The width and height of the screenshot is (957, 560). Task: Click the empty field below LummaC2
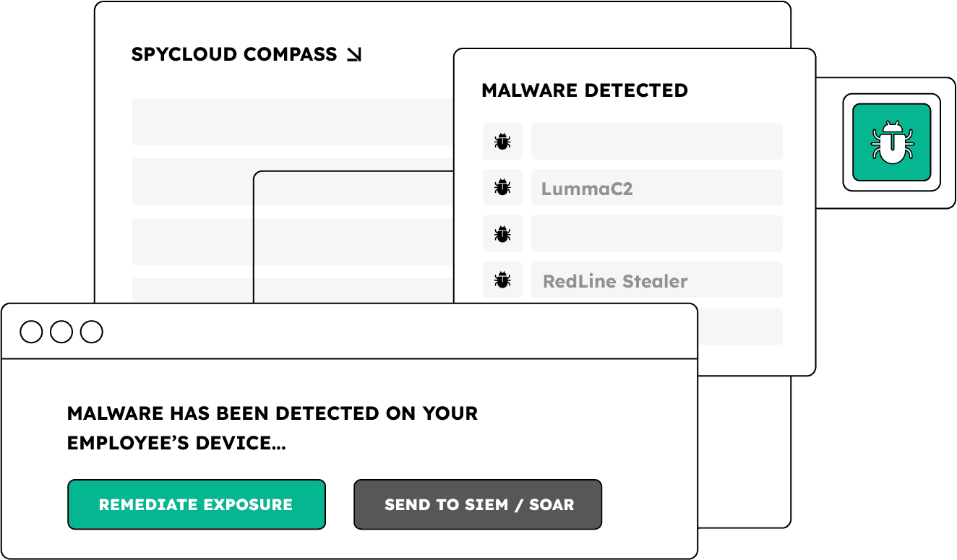pyautogui.click(x=656, y=234)
